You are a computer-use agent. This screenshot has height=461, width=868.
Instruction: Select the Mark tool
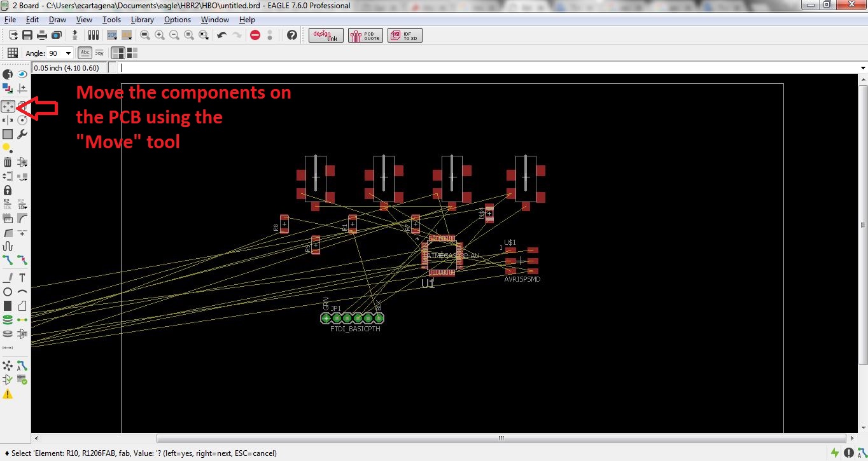tap(22, 88)
